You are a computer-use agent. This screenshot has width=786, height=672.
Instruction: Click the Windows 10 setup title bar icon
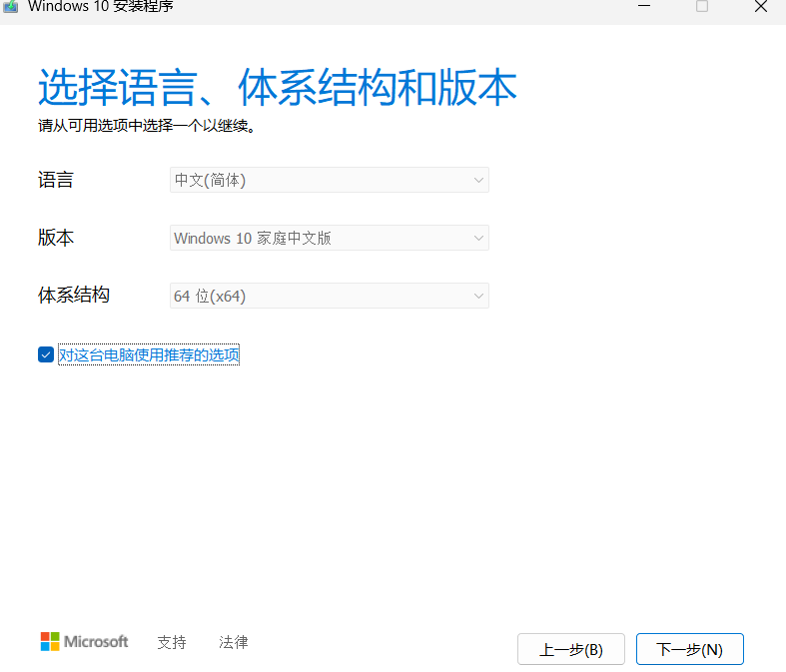click(x=10, y=6)
